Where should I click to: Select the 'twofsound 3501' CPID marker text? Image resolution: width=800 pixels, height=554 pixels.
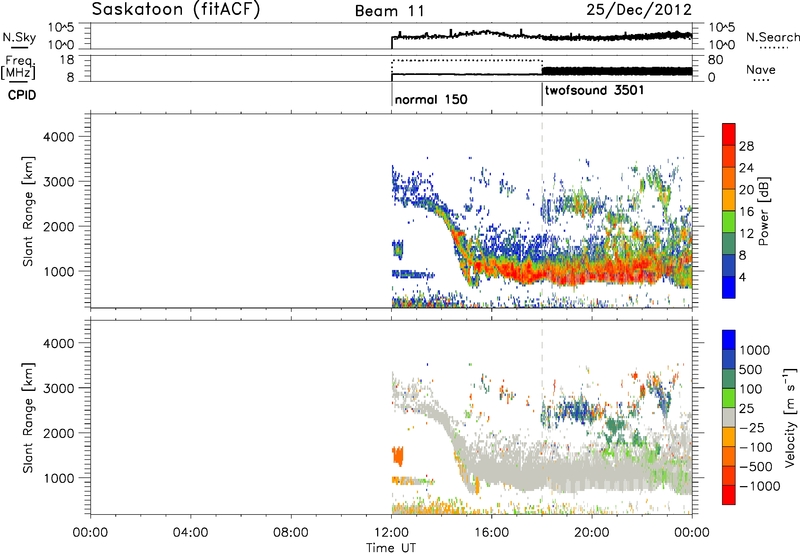pos(594,90)
